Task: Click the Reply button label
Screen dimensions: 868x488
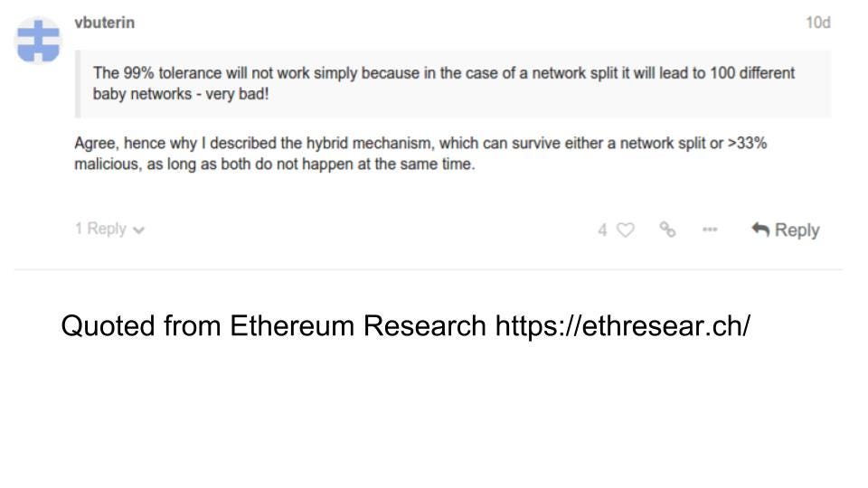Action: pyautogui.click(x=797, y=230)
